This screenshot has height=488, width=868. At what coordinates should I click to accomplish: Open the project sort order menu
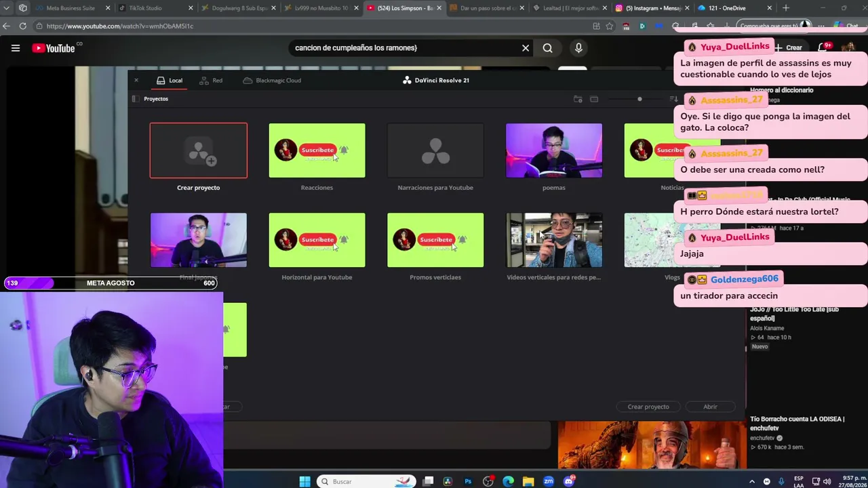point(673,99)
